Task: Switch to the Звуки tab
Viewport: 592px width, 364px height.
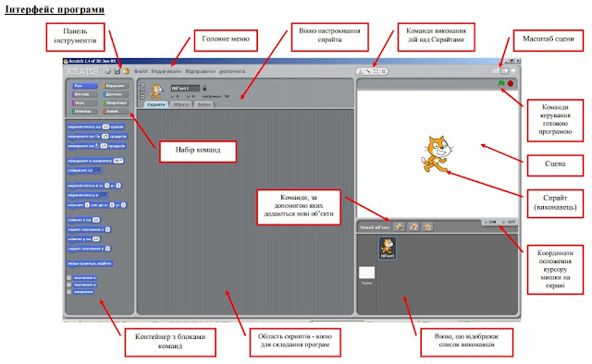Action: point(204,105)
